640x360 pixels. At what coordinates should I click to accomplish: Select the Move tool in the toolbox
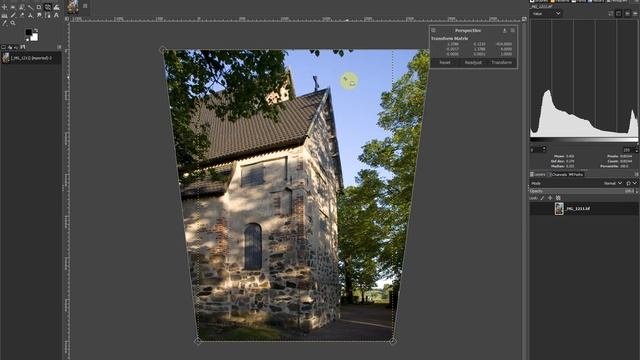(x=4, y=7)
